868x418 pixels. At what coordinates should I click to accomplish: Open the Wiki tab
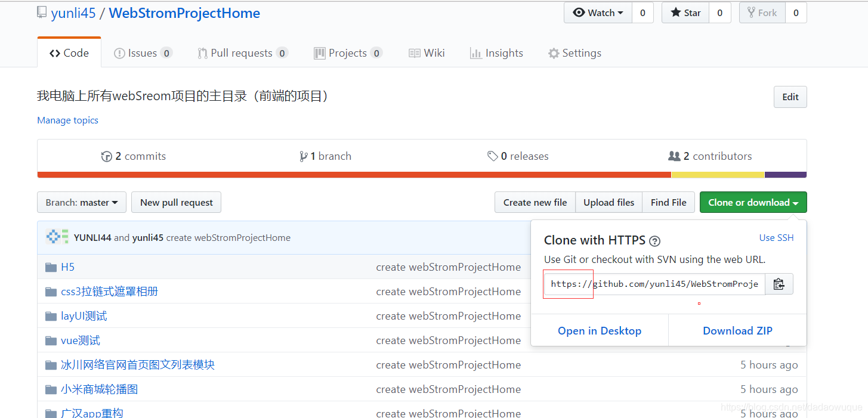tap(427, 53)
